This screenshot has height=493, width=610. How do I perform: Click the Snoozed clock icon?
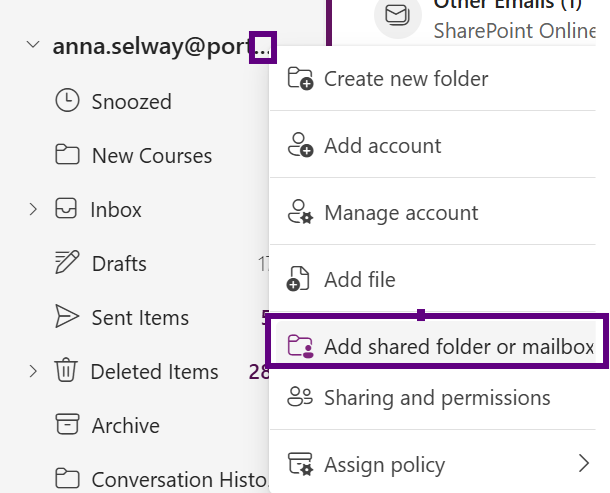tap(67, 101)
